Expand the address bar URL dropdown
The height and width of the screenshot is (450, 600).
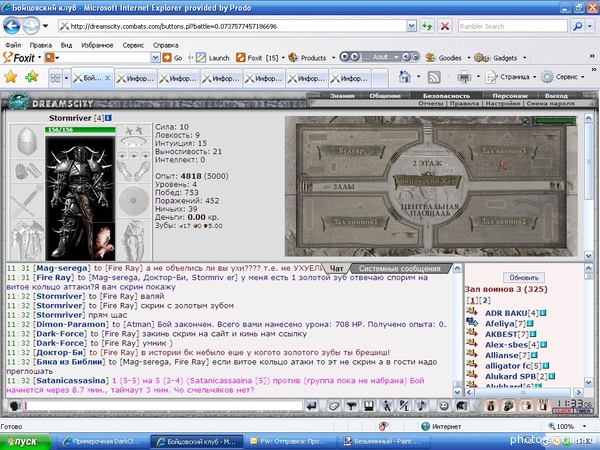[411, 26]
